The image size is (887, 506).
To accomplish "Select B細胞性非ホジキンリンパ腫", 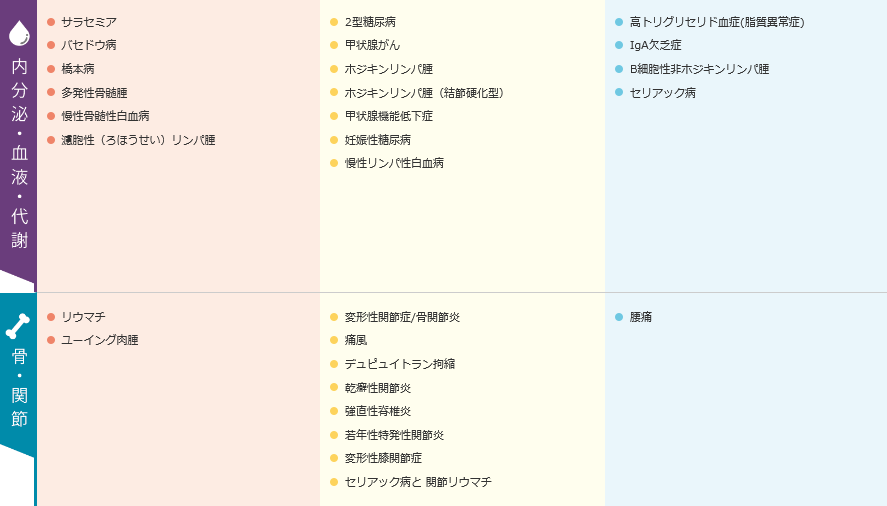I will tap(700, 69).
